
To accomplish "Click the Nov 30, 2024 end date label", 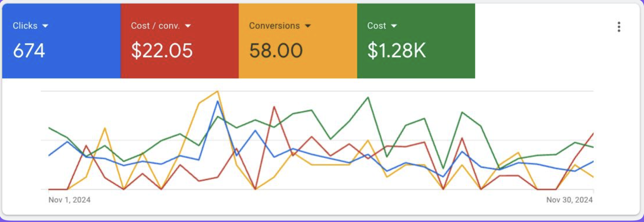I will pyautogui.click(x=569, y=200).
